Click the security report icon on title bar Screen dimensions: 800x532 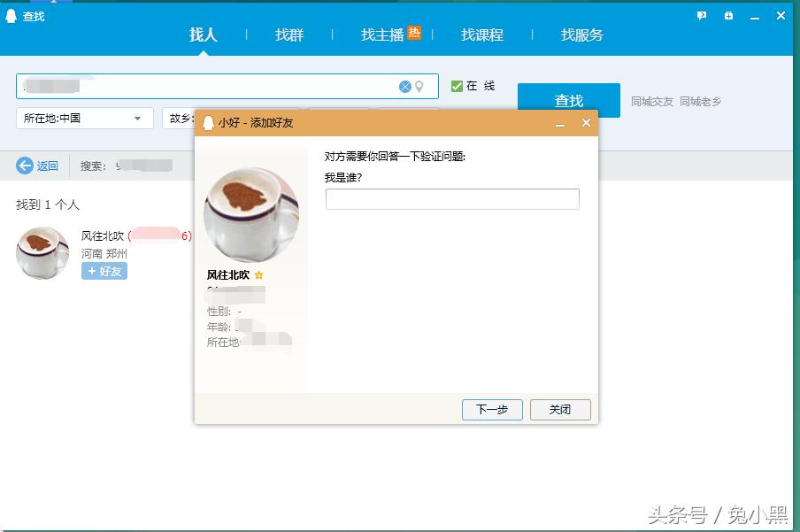click(x=727, y=15)
